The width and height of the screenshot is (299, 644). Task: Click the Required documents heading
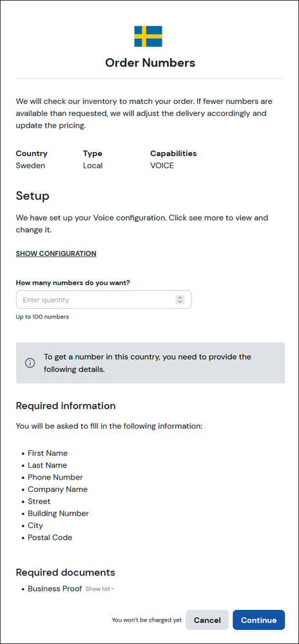pos(65,572)
